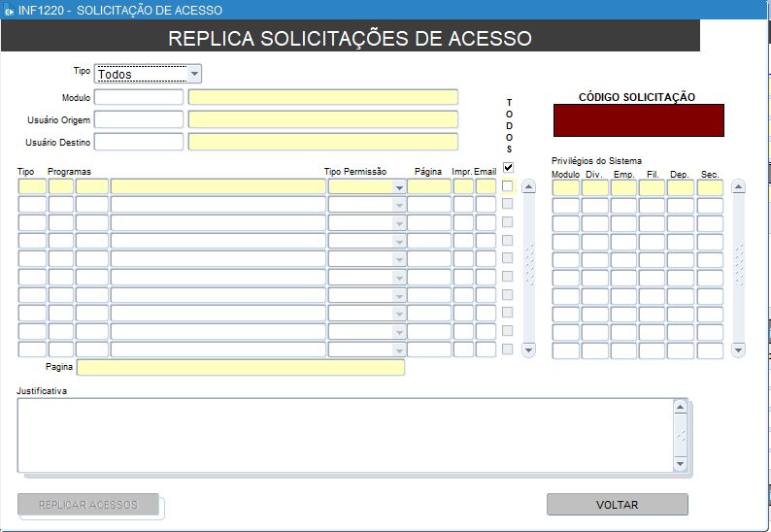Click the yellow Usuário Origem name field
This screenshot has width=771, height=532.
pos(323,119)
